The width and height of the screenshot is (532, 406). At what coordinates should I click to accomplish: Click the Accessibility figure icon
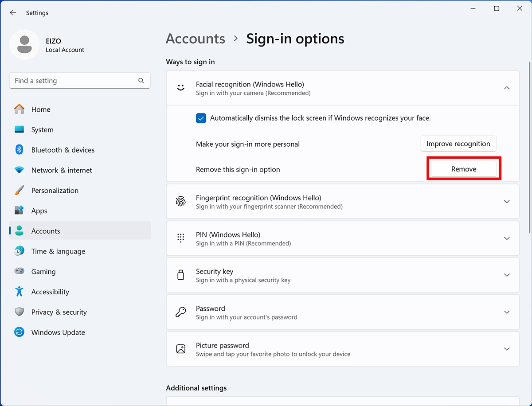(x=19, y=292)
